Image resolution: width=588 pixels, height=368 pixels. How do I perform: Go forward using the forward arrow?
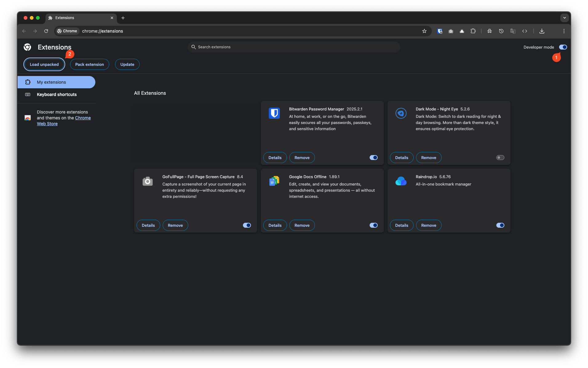point(35,31)
